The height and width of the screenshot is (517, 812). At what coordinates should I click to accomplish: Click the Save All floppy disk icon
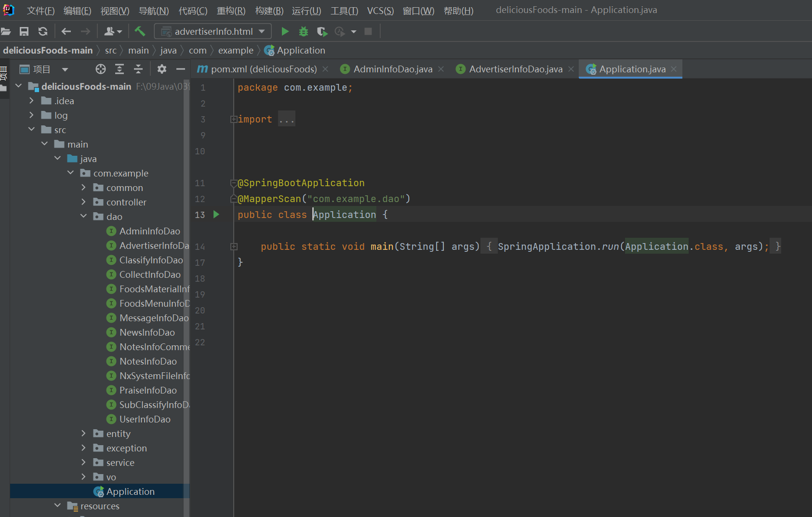pyautogui.click(x=24, y=31)
